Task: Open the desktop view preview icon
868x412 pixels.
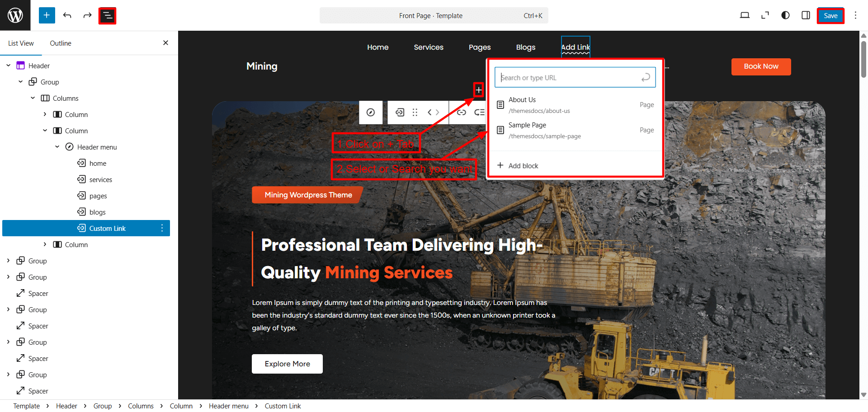Action: [745, 15]
